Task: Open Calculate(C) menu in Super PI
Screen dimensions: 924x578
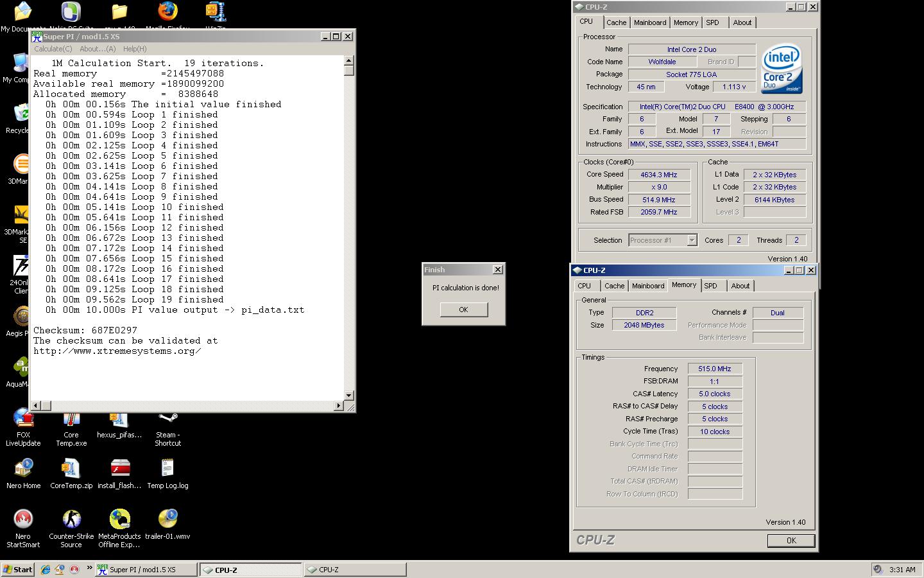Action: [53, 49]
